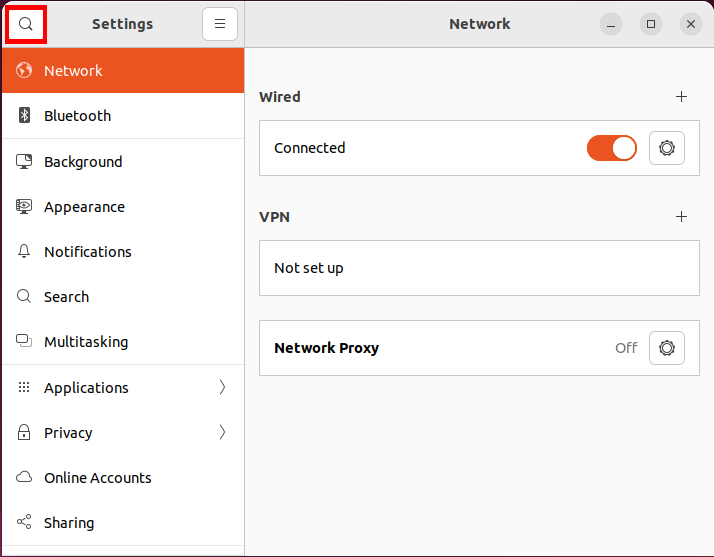The image size is (714, 557).
Task: Open Network Proxy gear settings
Action: click(x=667, y=348)
